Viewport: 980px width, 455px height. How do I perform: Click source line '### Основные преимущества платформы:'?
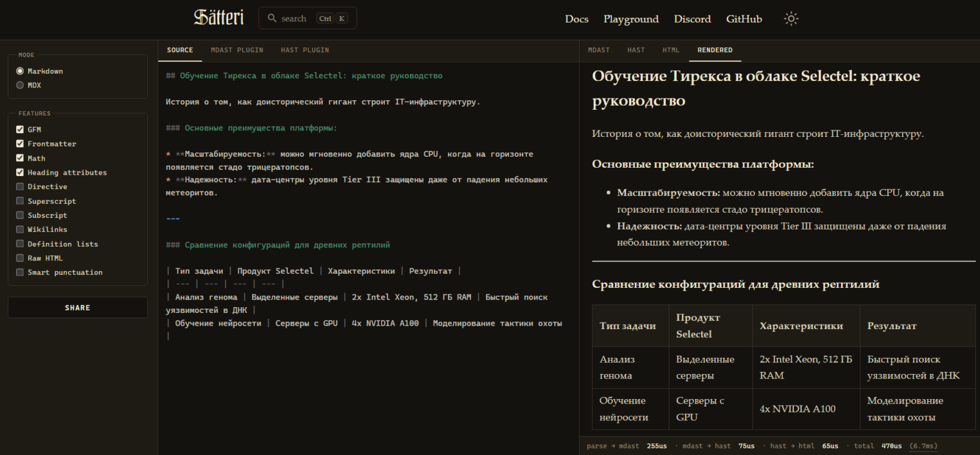click(251, 128)
